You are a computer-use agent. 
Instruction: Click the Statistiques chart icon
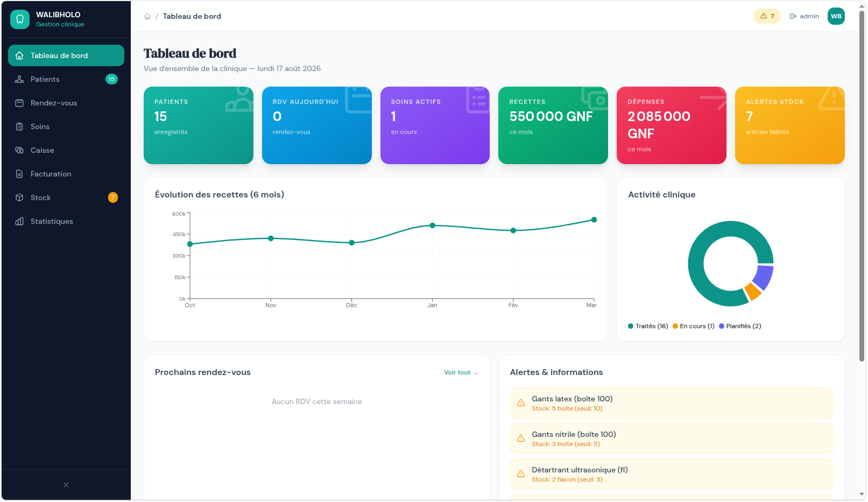click(x=19, y=221)
